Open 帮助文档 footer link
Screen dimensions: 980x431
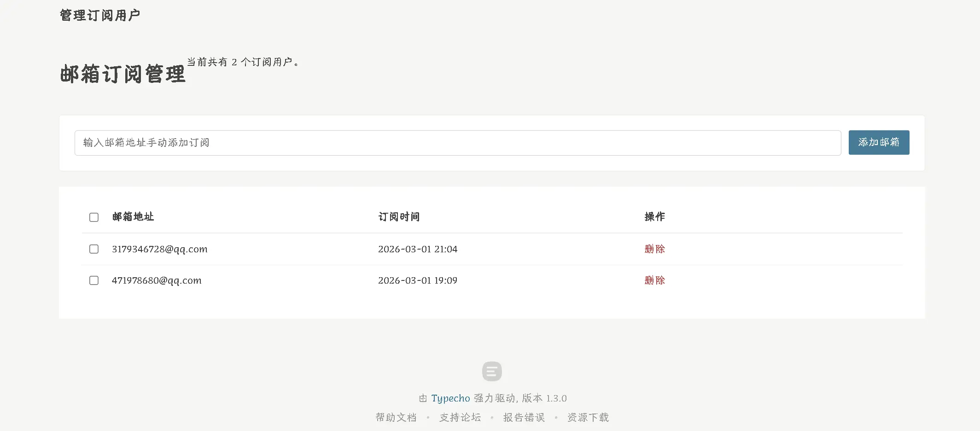point(396,418)
